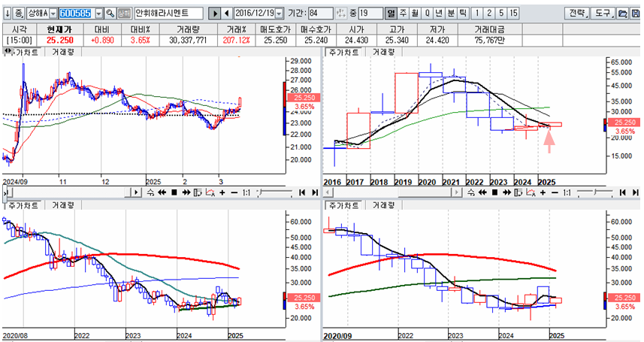
Task: Click scroll-left arrow of top-right chart scrollbar
Action: coord(328,192)
